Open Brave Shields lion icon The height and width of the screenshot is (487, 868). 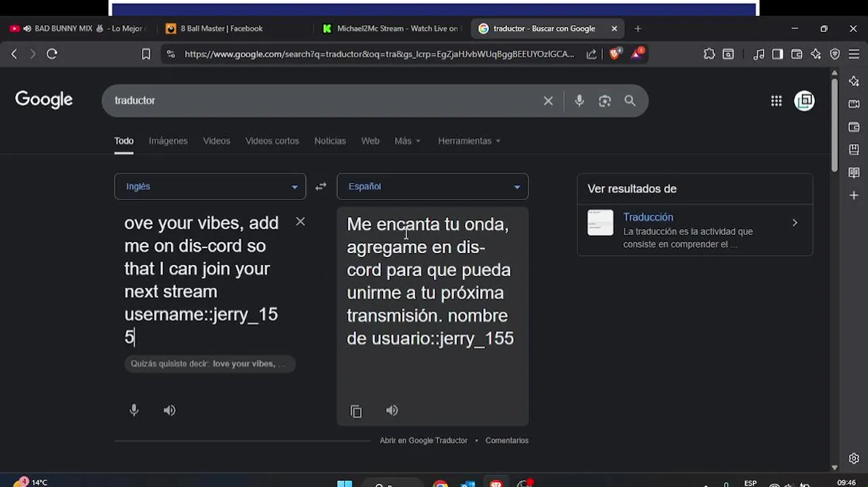[x=614, y=53]
